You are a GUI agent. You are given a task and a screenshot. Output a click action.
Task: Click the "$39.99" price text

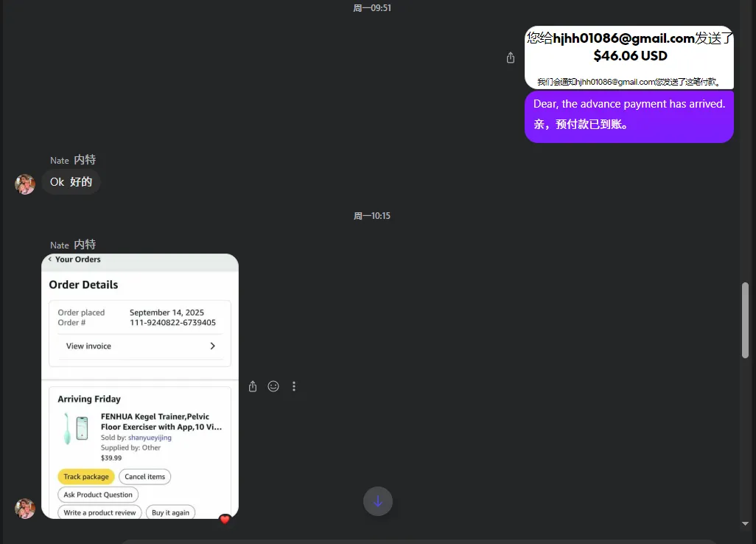point(111,458)
